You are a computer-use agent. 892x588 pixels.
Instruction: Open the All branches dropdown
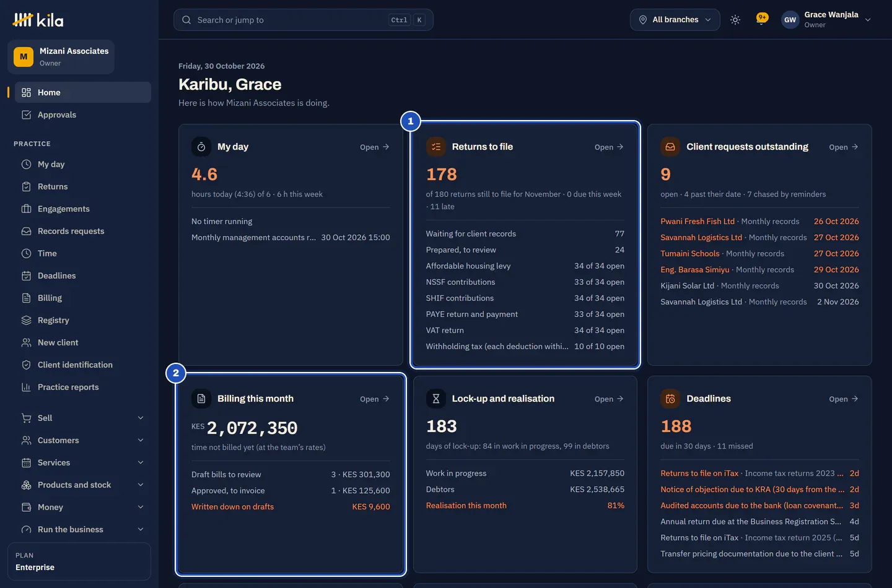coord(675,20)
